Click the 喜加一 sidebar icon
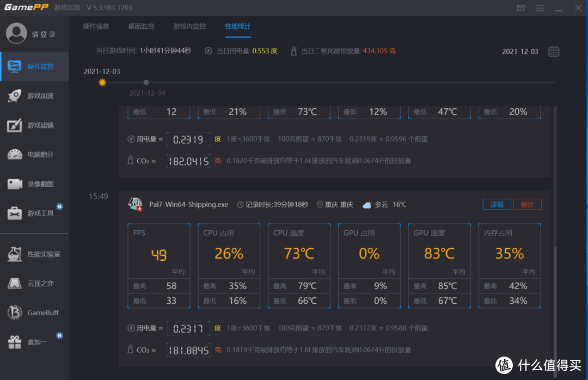The width and height of the screenshot is (588, 380). [34, 341]
